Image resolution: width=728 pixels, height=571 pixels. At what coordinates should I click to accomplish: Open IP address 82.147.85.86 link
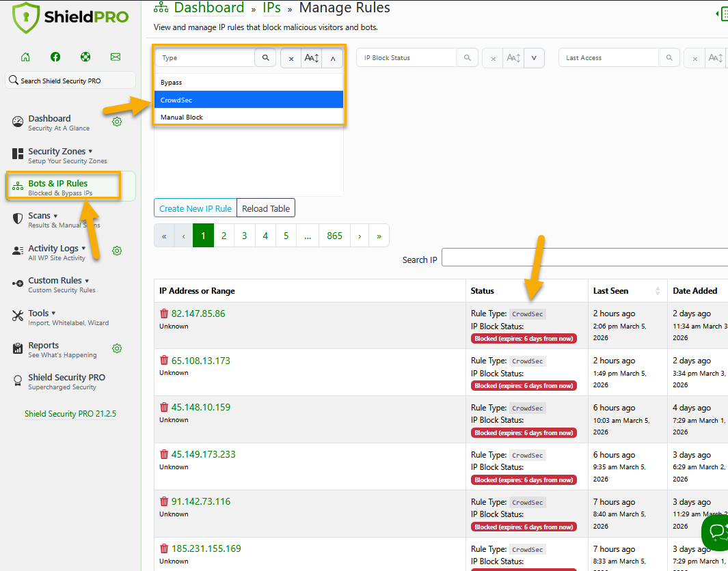(x=198, y=314)
